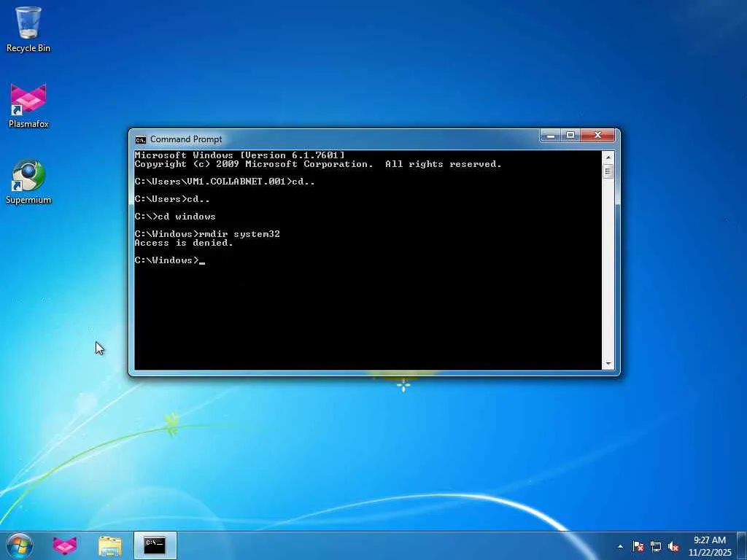This screenshot has width=747, height=560.
Task: Click the 11/22/2025 date in tray
Action: 709,553
